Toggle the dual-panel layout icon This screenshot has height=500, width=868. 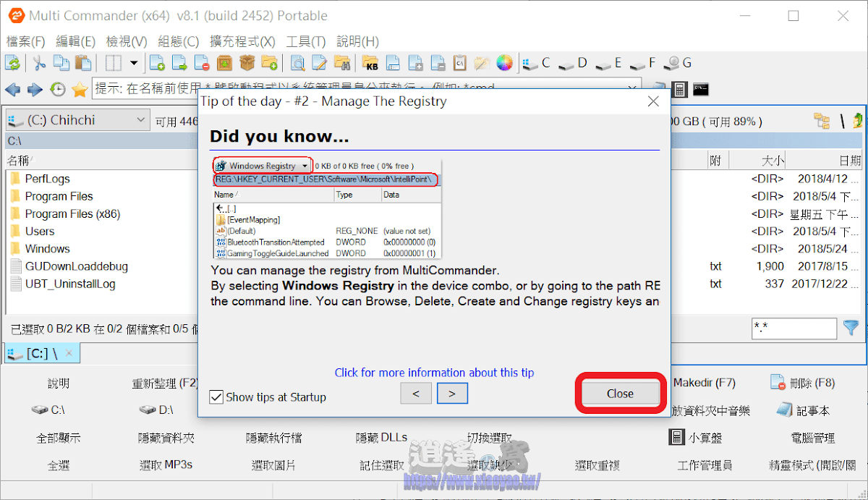114,63
